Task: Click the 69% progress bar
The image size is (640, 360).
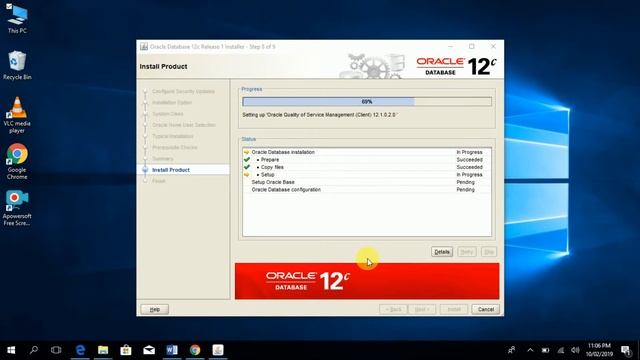Action: [367, 102]
